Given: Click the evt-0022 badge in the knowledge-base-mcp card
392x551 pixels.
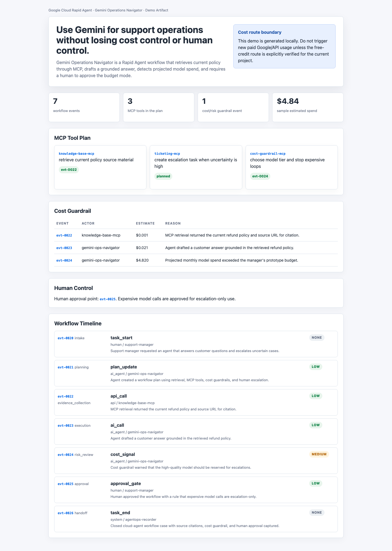Looking at the screenshot, I should (69, 170).
